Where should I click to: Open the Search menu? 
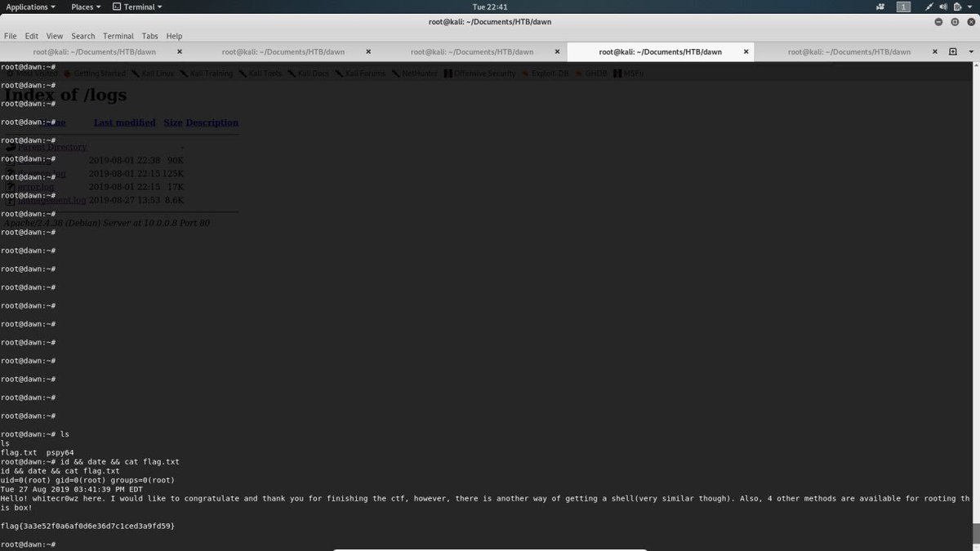tap(82, 36)
